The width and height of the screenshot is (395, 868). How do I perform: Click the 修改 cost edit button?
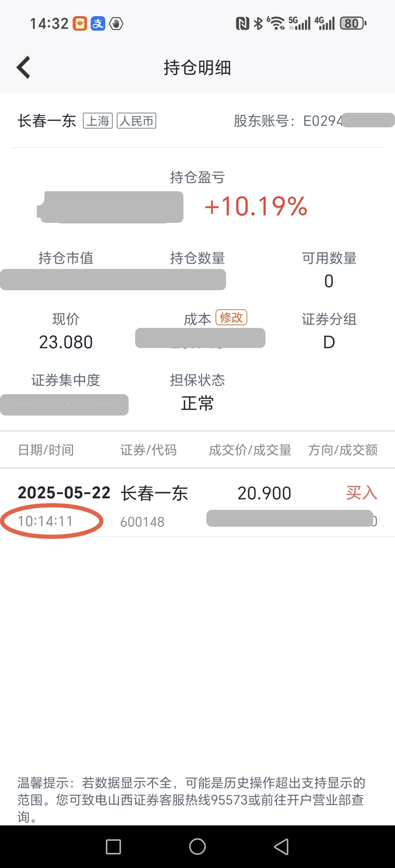point(231,317)
